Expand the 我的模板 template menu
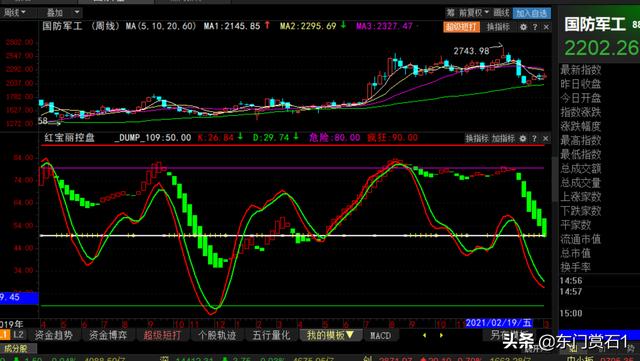Image resolution: width=640 pixels, height=361 pixels. point(330,335)
